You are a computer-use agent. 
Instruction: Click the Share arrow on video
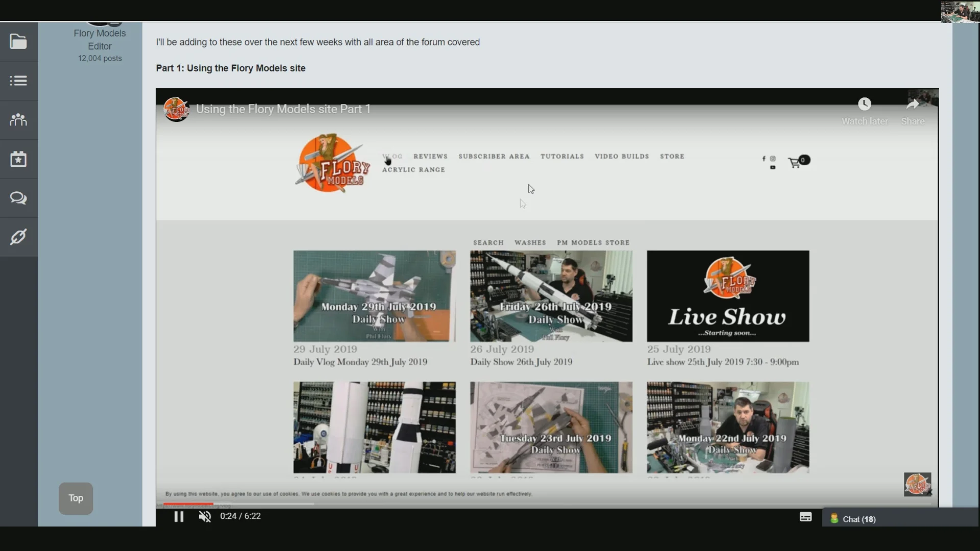coord(913,105)
